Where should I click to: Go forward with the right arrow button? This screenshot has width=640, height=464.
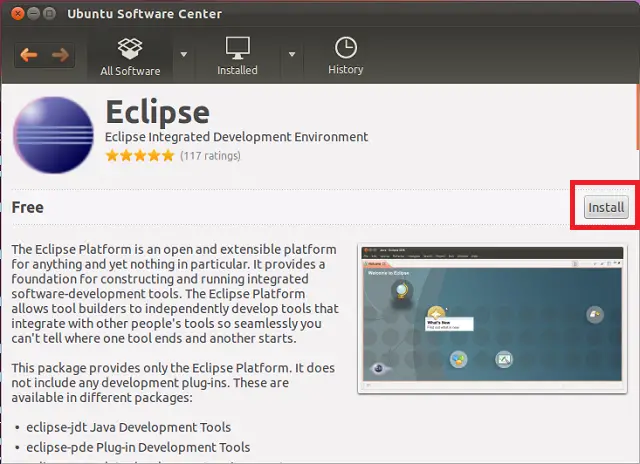click(x=60, y=55)
